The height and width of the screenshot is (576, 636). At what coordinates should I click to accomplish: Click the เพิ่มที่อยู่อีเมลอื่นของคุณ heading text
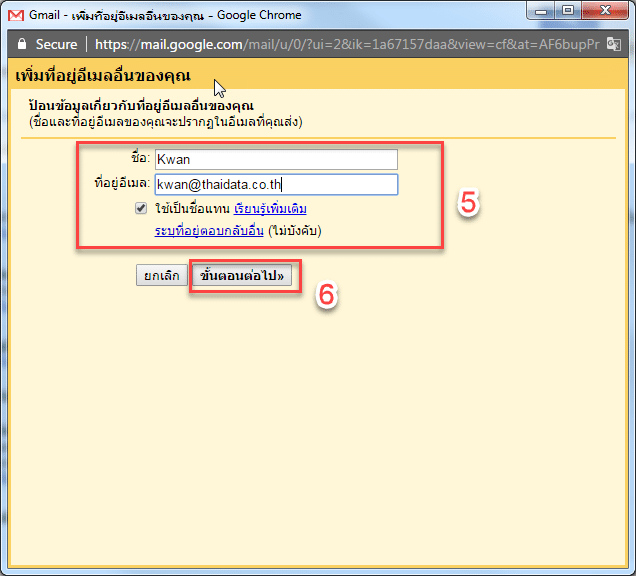click(x=103, y=76)
